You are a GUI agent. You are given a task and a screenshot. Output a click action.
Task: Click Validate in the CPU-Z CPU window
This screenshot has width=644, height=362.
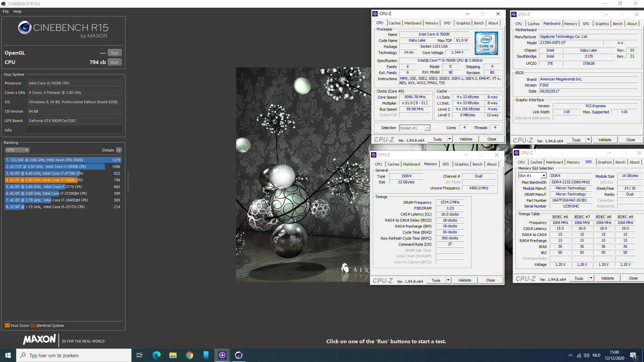coord(466,139)
